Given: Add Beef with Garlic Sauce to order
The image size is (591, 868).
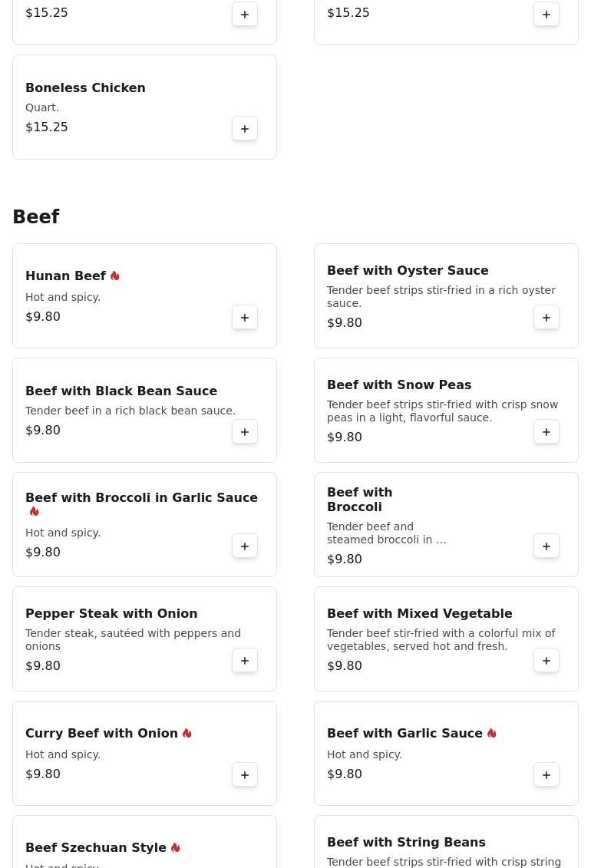Looking at the screenshot, I should [546, 775].
